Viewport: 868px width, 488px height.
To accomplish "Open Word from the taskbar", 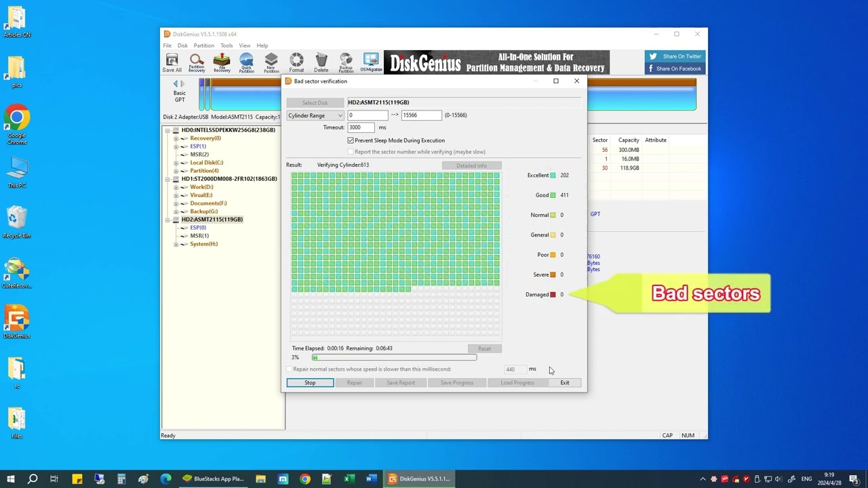I will (371, 479).
